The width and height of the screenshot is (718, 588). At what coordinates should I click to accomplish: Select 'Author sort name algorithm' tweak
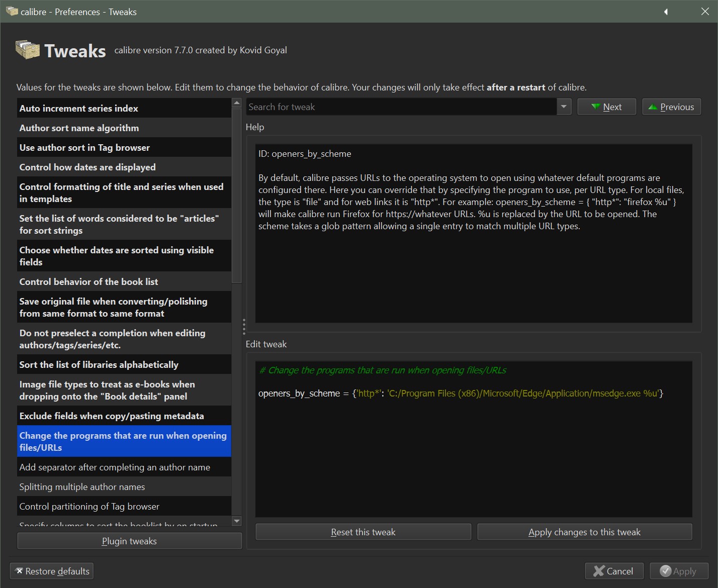pos(124,128)
